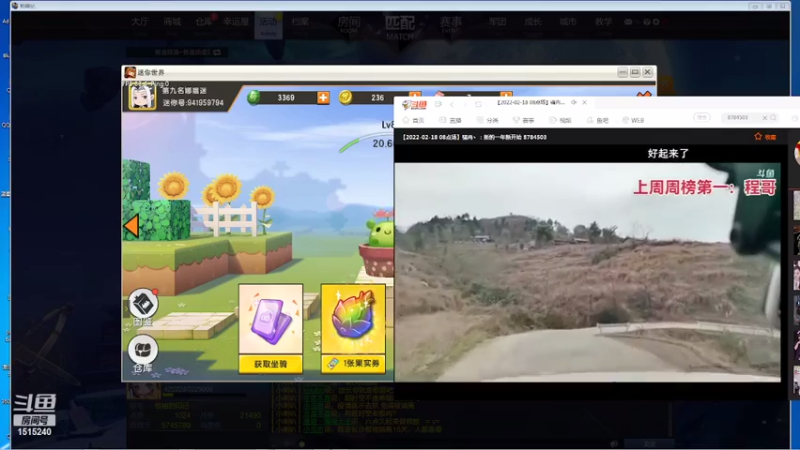
Task: Click the purple mount card image
Action: [x=271, y=320]
